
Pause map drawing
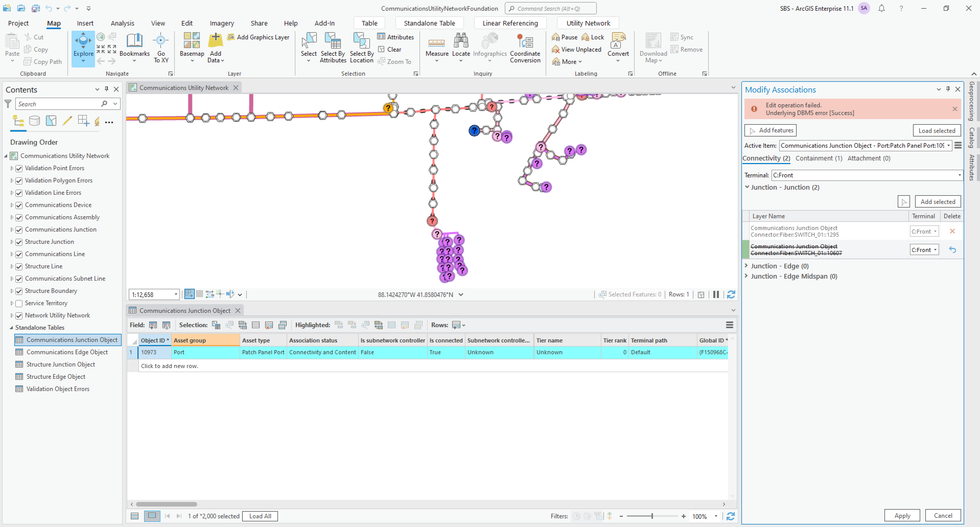click(x=716, y=294)
